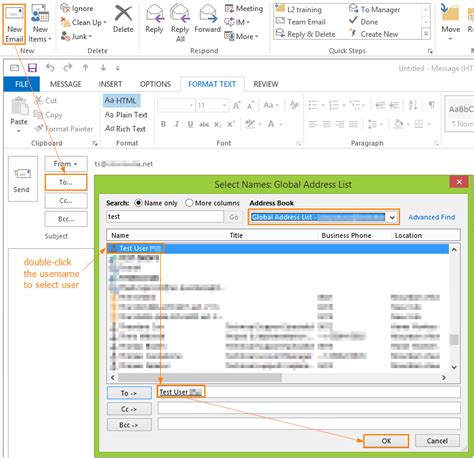The width and height of the screenshot is (474, 458).
Task: Toggle Bold formatting
Action: tap(163, 124)
